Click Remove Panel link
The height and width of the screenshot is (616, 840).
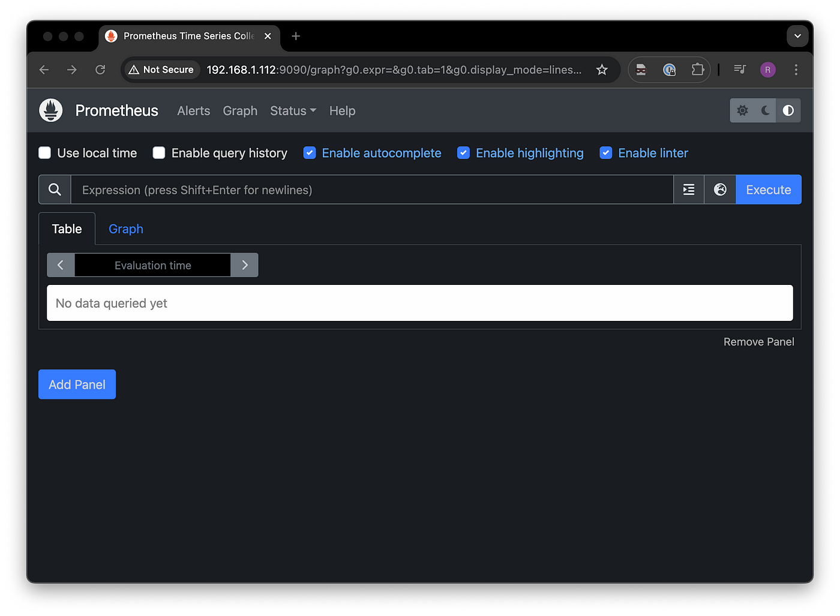(758, 341)
